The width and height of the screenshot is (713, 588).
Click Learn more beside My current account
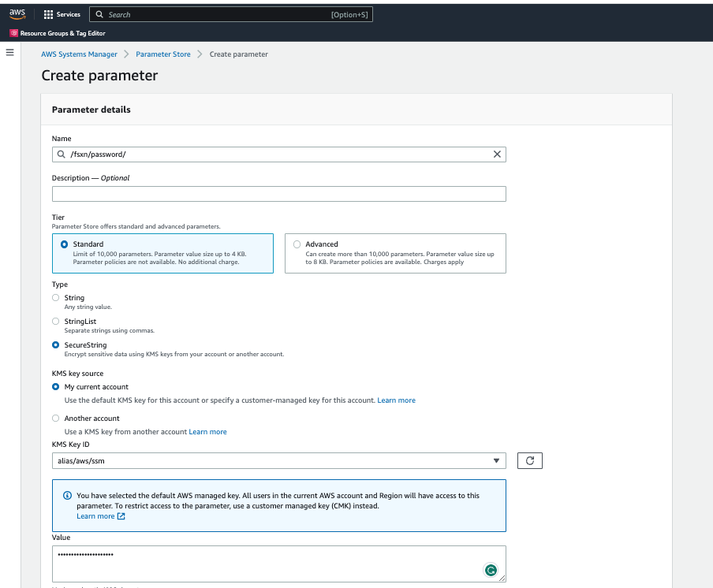396,400
